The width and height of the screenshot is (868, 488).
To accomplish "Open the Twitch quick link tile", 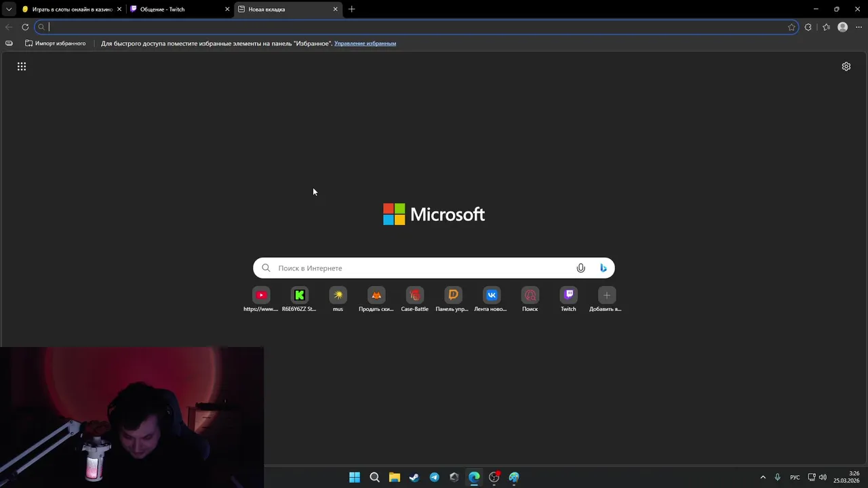I will [x=568, y=299].
